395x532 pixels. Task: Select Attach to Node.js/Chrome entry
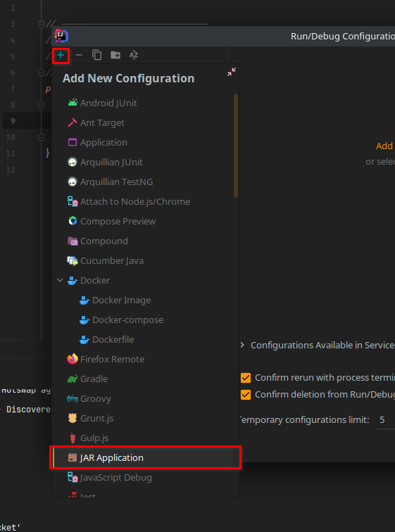[146, 201]
